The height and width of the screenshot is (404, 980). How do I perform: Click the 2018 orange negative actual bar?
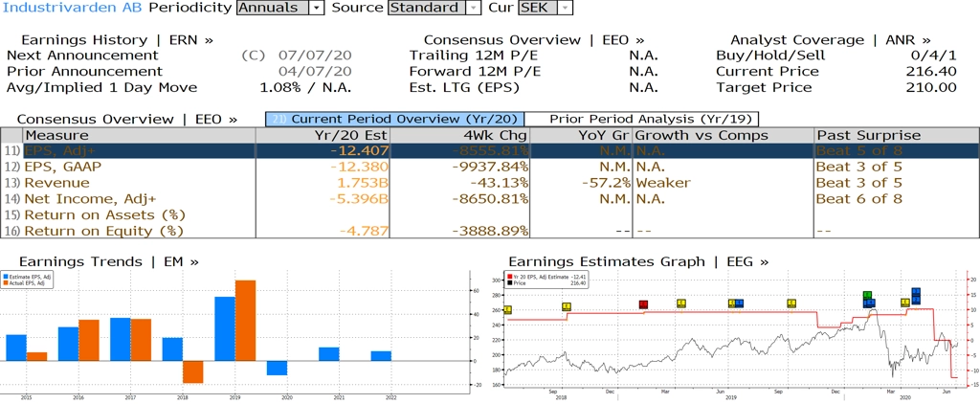(x=193, y=372)
